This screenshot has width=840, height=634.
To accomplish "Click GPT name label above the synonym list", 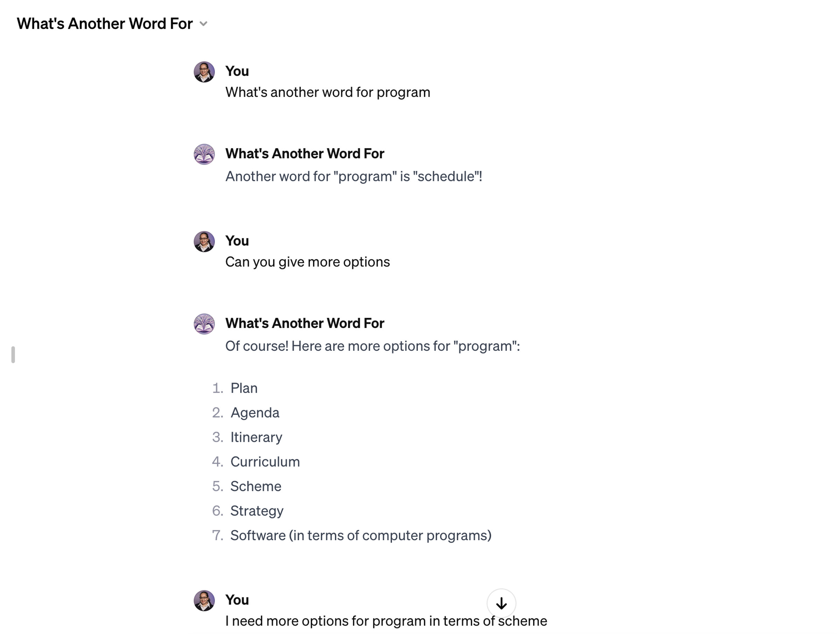I will pos(304,323).
